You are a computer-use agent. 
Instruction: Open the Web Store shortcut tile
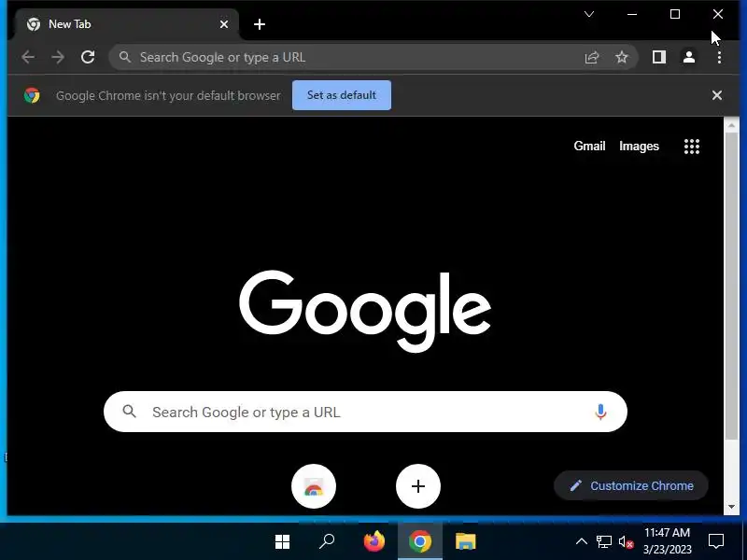(x=314, y=486)
